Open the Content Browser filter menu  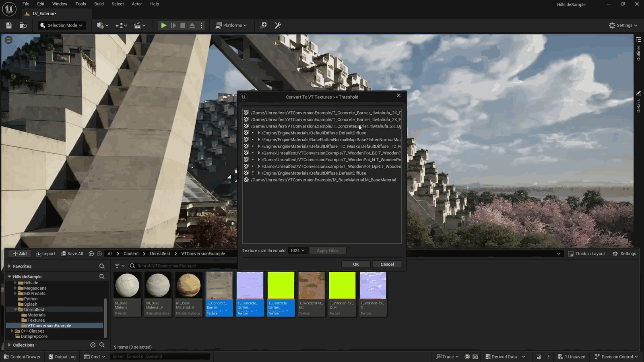pos(120,266)
